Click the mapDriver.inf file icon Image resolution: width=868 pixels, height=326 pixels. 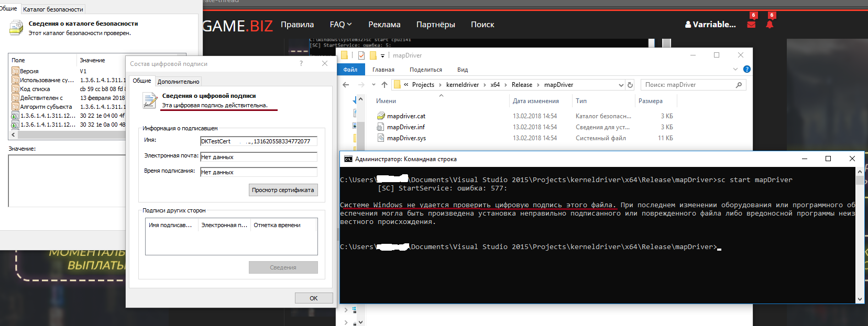point(381,127)
